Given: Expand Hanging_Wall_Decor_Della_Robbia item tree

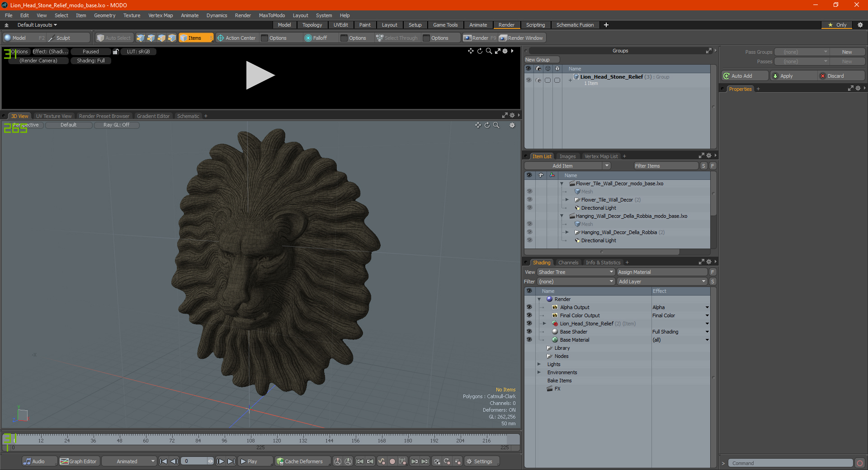Looking at the screenshot, I should click(x=567, y=232).
